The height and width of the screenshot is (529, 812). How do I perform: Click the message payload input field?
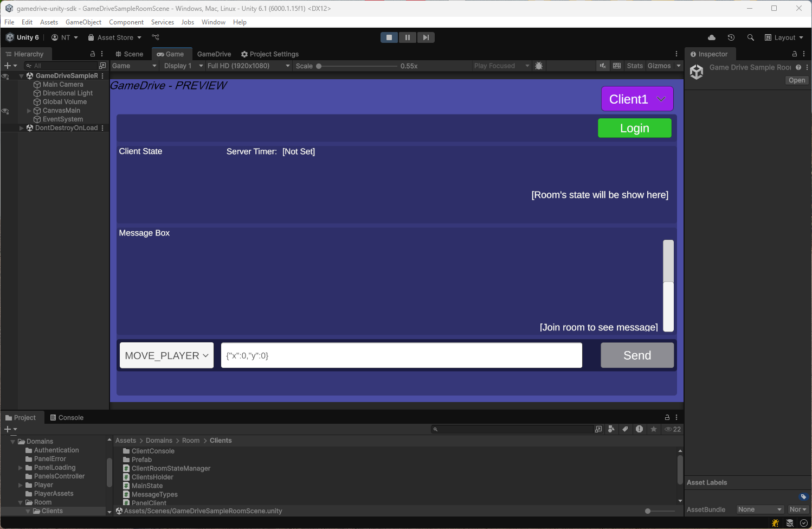pos(401,355)
